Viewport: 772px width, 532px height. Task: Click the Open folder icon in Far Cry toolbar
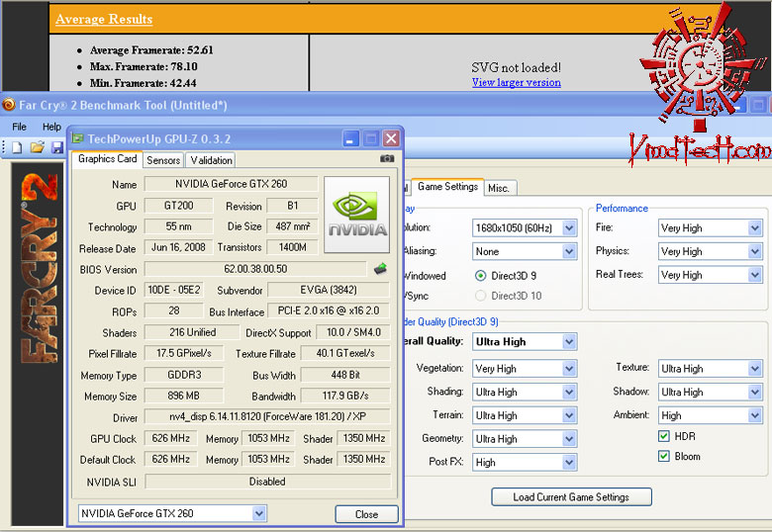[x=37, y=147]
